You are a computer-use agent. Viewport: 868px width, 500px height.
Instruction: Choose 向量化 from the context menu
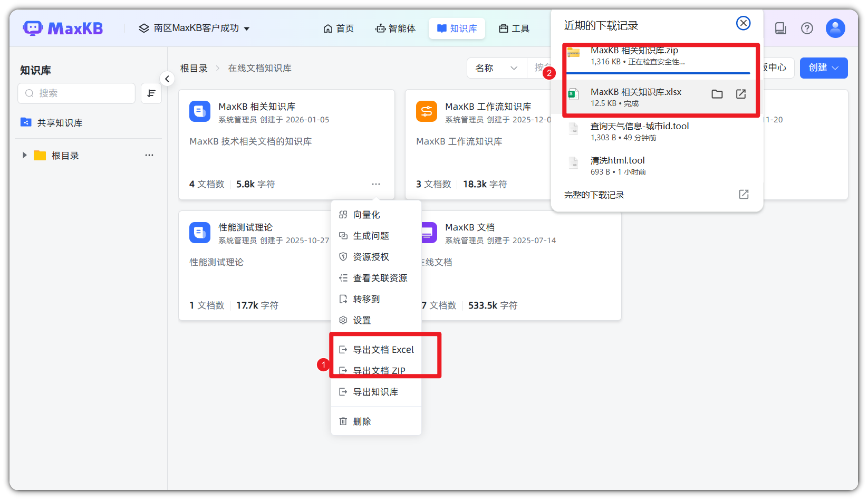[376, 215]
